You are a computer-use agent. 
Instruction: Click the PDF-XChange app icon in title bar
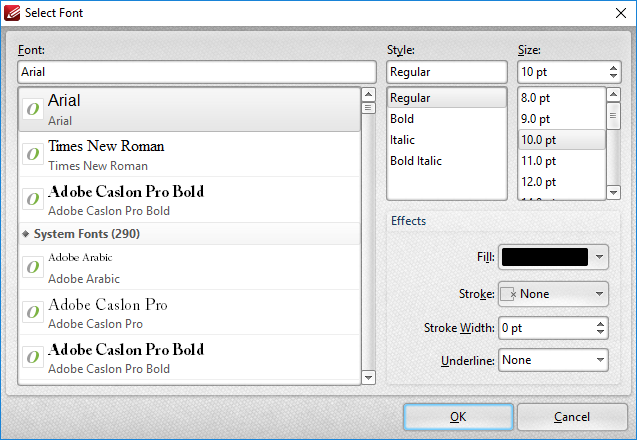pos(12,13)
